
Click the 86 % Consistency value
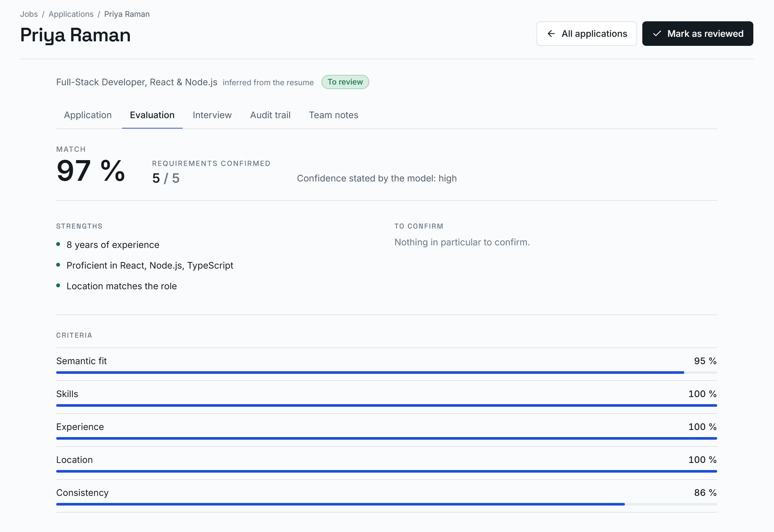(x=705, y=493)
